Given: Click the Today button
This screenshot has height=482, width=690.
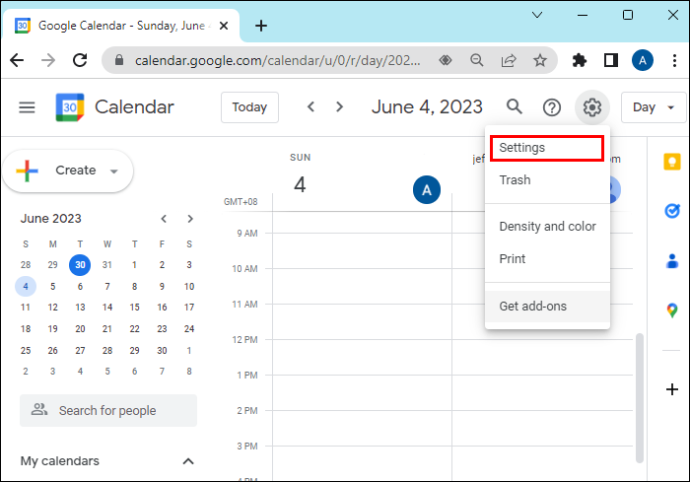Looking at the screenshot, I should [250, 107].
